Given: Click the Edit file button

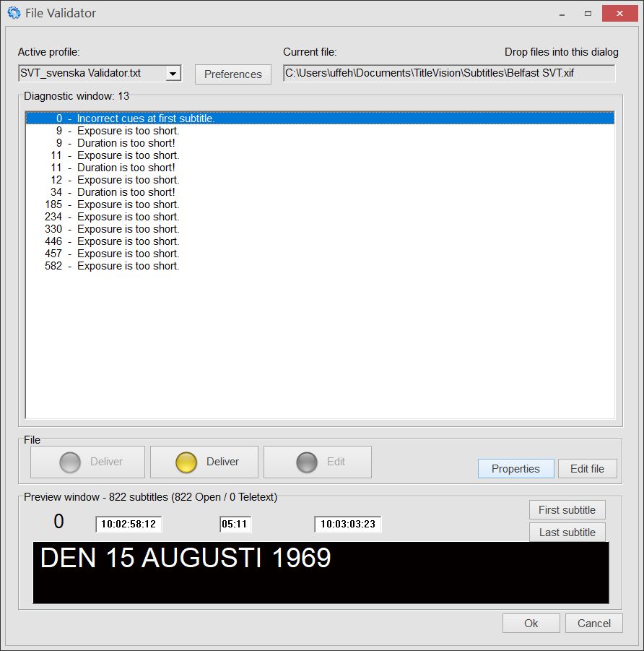Looking at the screenshot, I should (x=587, y=469).
